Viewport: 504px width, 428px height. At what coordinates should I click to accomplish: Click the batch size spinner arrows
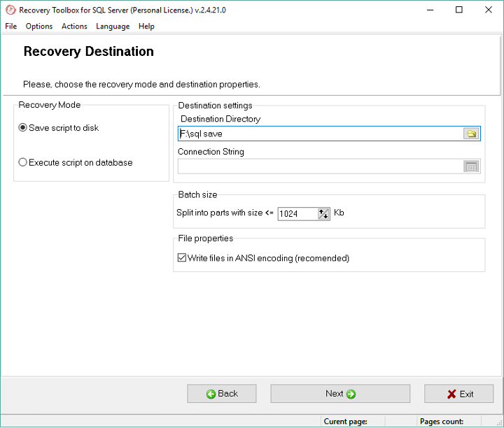(323, 214)
